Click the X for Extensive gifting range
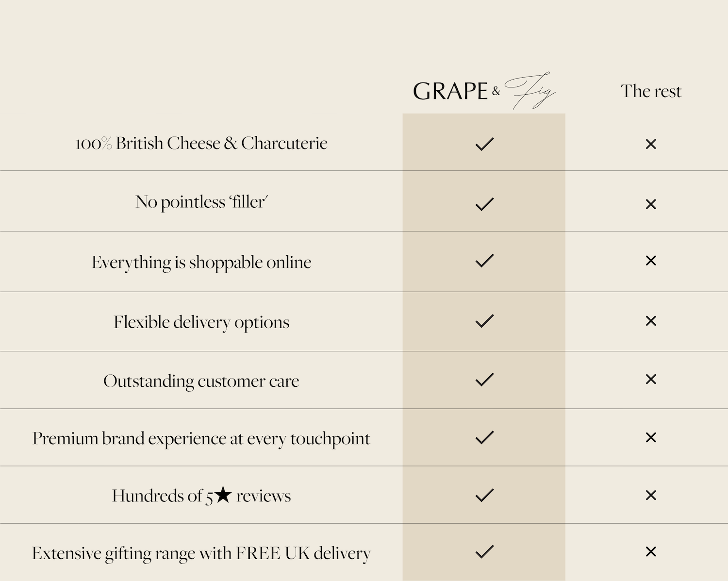Viewport: 728px width, 581px height. point(651,551)
